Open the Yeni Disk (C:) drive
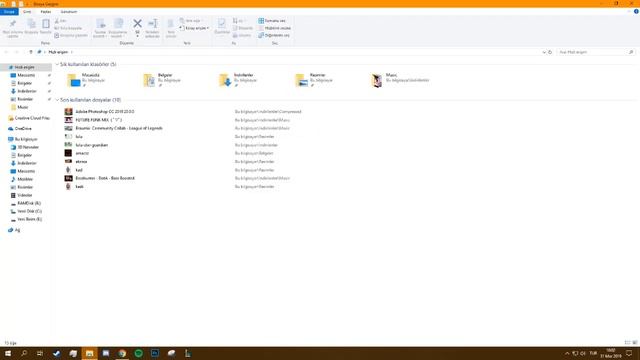The image size is (640, 360). point(26,211)
